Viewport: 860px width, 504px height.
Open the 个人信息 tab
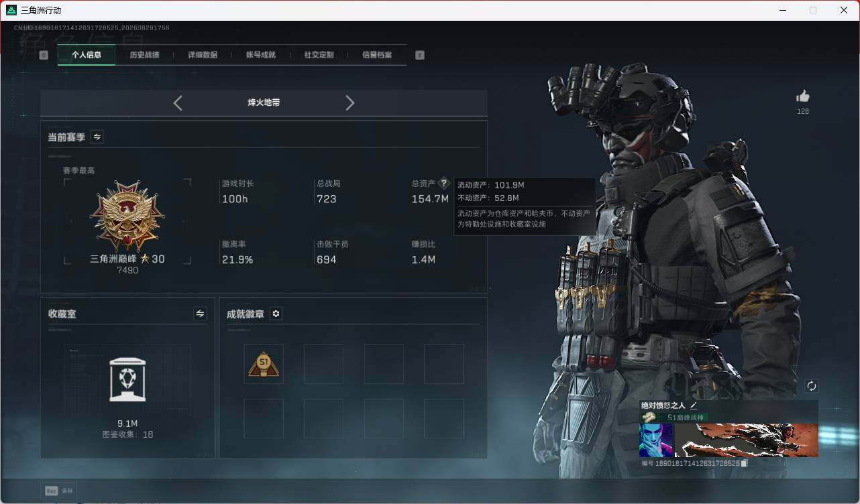click(87, 55)
